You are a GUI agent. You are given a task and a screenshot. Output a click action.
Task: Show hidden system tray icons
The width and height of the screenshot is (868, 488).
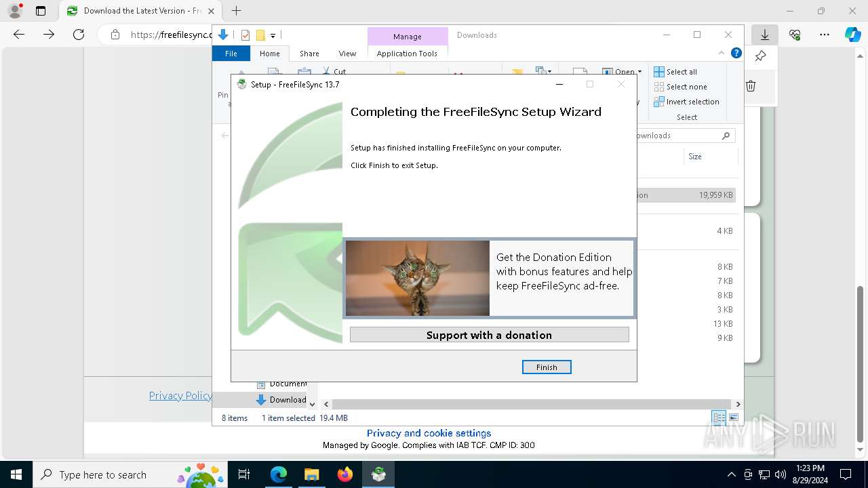(731, 474)
